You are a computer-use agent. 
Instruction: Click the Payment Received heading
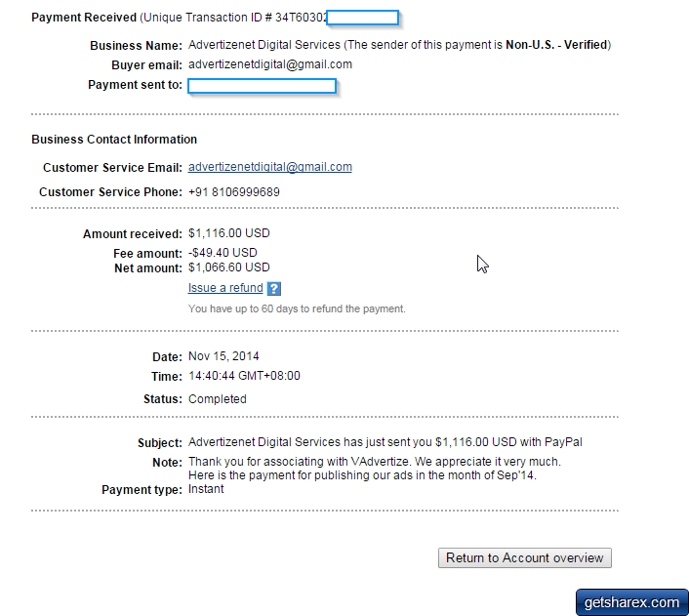(84, 18)
